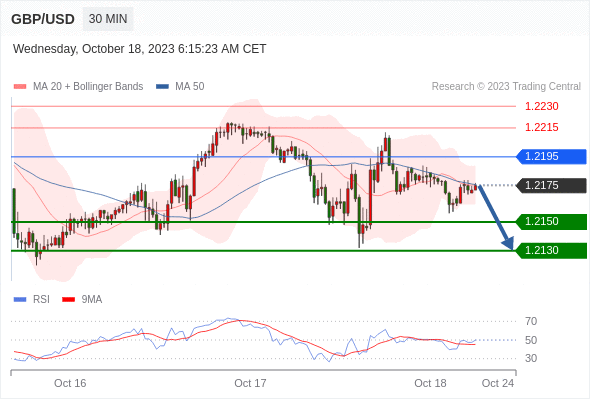This screenshot has height=400, width=590.
Task: Click the pink MA 20 Bollinger legend swatch
Action: pos(20,87)
